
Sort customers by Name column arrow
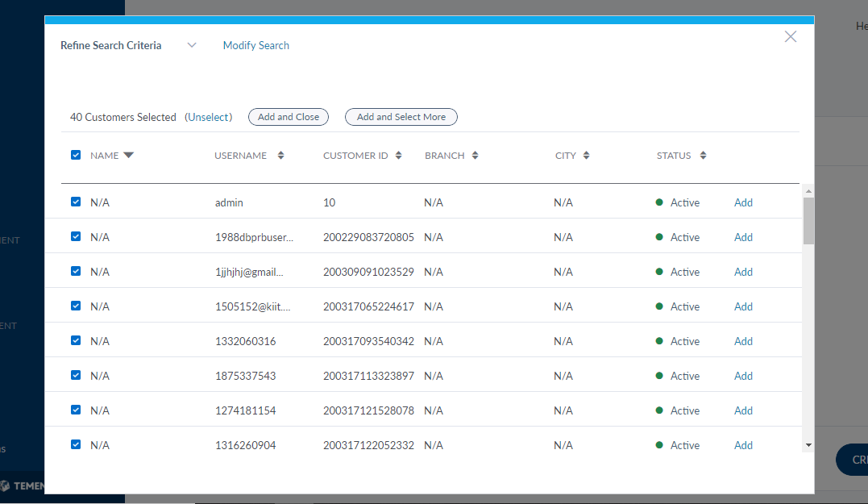click(128, 156)
